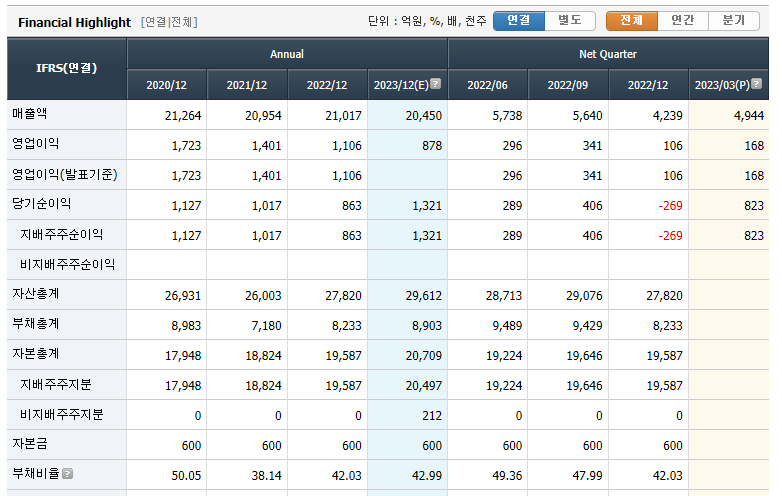Select net income value 823 in 당기순이익 row
The image size is (782, 496).
(x=754, y=205)
